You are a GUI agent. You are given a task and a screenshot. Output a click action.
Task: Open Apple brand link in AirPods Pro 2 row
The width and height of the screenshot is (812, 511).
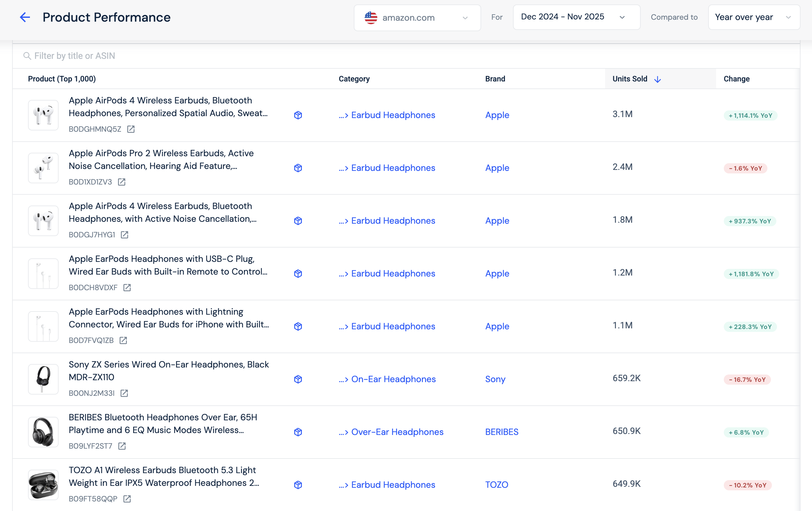pyautogui.click(x=497, y=168)
